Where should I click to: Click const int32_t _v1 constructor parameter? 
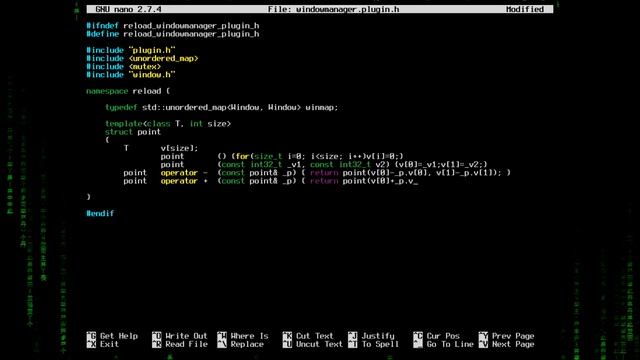point(261,164)
